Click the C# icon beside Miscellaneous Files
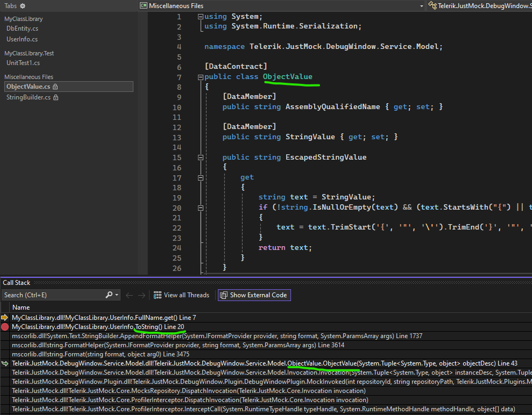The image size is (532, 415). [144, 6]
